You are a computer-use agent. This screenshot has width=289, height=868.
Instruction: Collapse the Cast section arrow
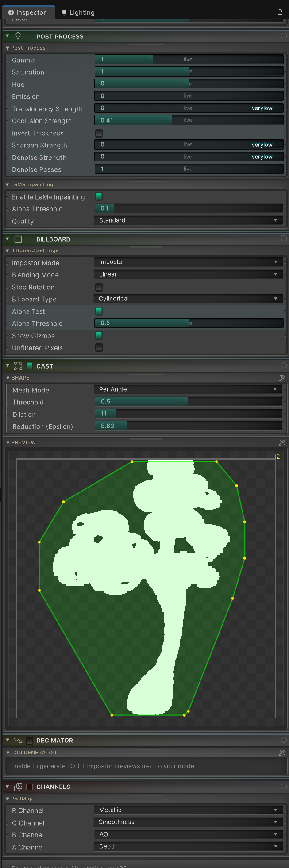pyautogui.click(x=8, y=366)
